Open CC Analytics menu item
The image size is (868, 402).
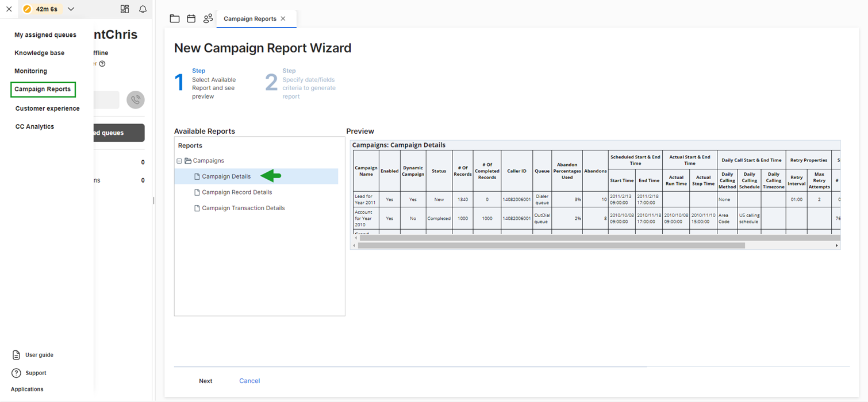coord(34,126)
